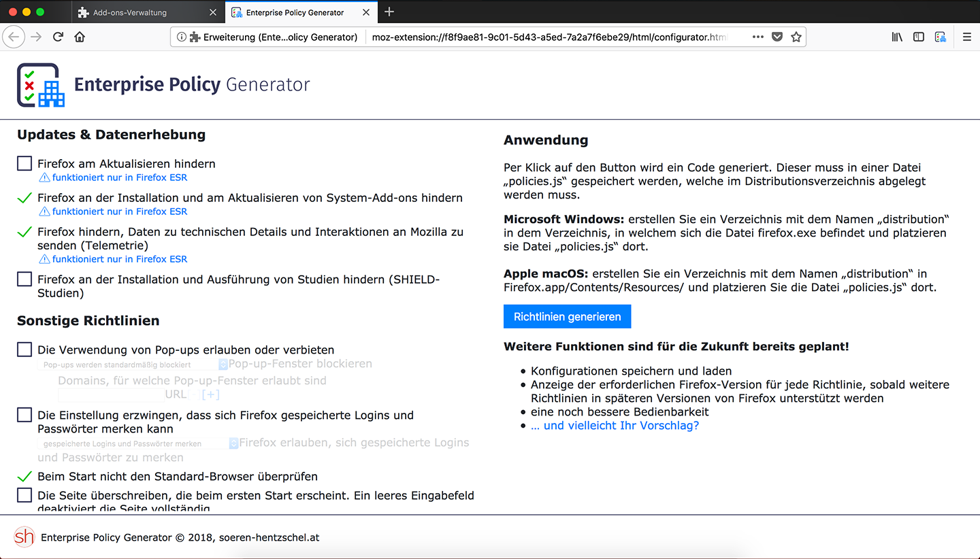This screenshot has width=980, height=559.
Task: Click the Enterprise Policy Generator toolbar extension icon
Action: (941, 37)
